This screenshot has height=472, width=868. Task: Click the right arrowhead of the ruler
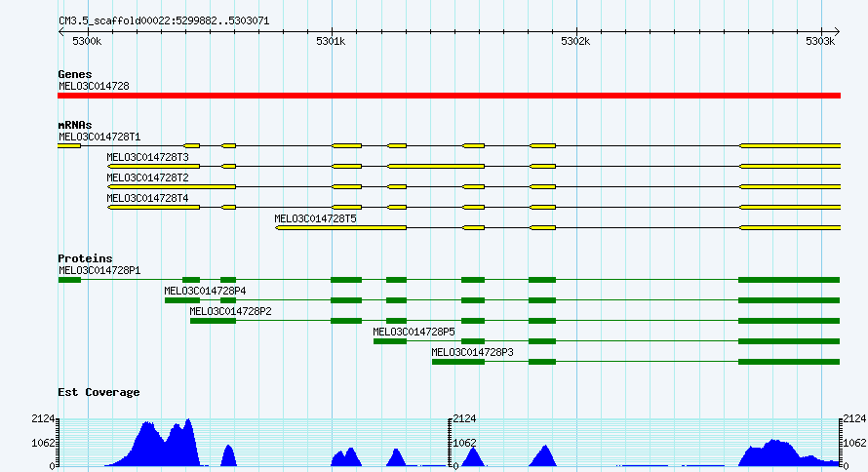tap(837, 31)
